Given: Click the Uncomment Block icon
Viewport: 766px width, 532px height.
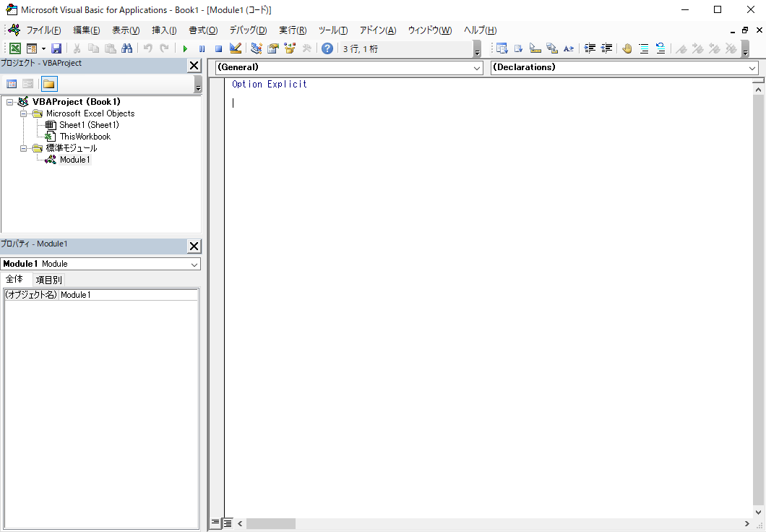Looking at the screenshot, I should pos(660,48).
